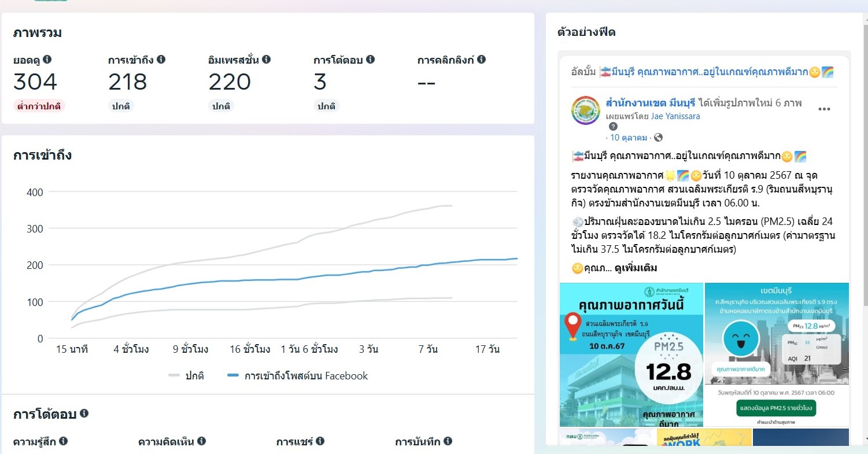
Task: Click the 10 ตุลาคม post date link
Action: tap(629, 138)
